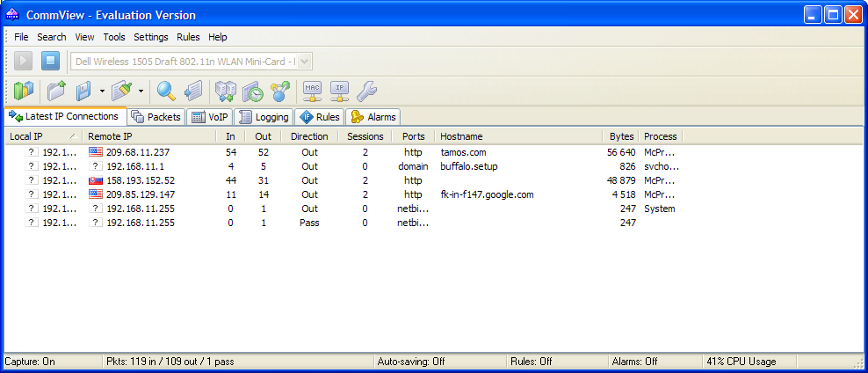Viewport: 868px width, 373px height.
Task: Click the US flag beside 209.68.11.237
Action: (96, 152)
